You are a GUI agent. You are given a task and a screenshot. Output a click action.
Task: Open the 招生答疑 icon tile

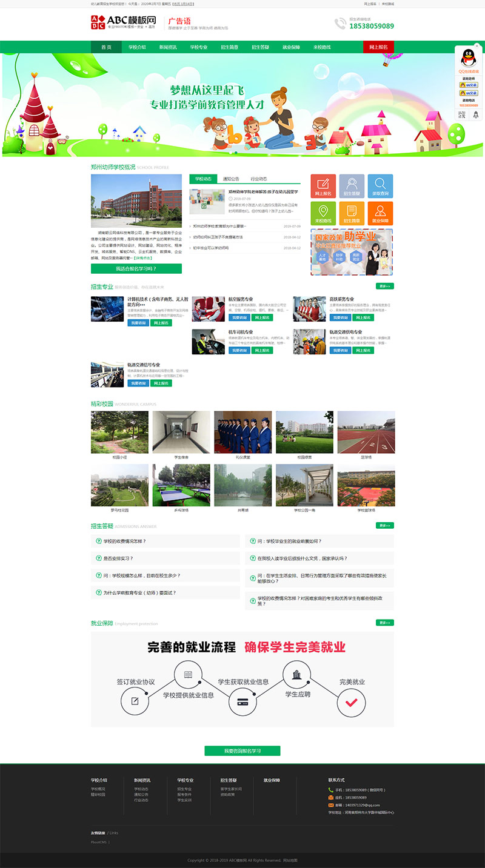click(352, 186)
